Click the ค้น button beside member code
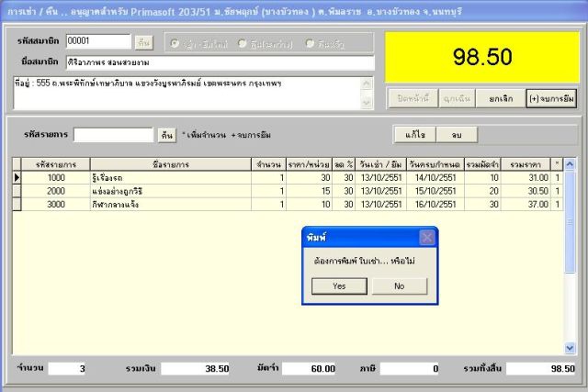This screenshot has width=588, height=392. (143, 42)
